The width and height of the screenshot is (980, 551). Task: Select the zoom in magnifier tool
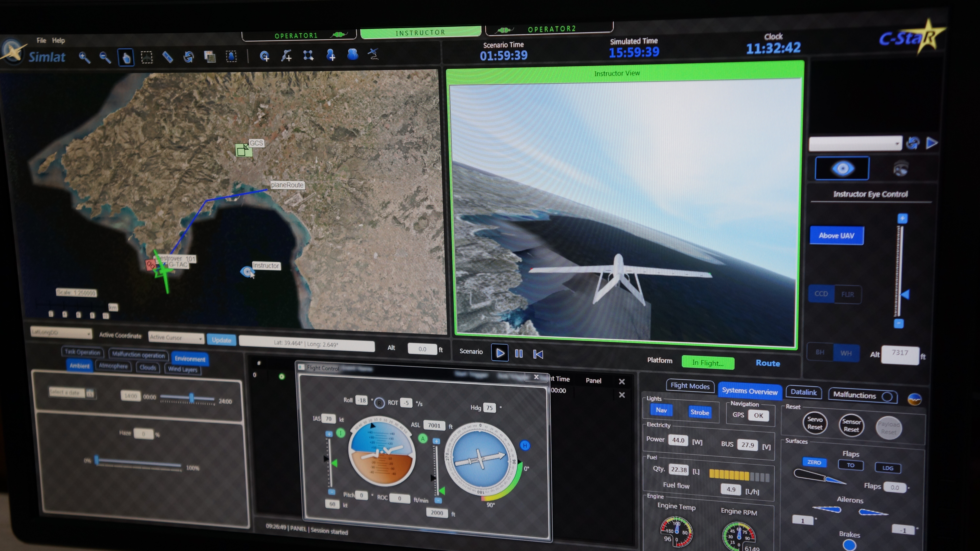tap(84, 57)
